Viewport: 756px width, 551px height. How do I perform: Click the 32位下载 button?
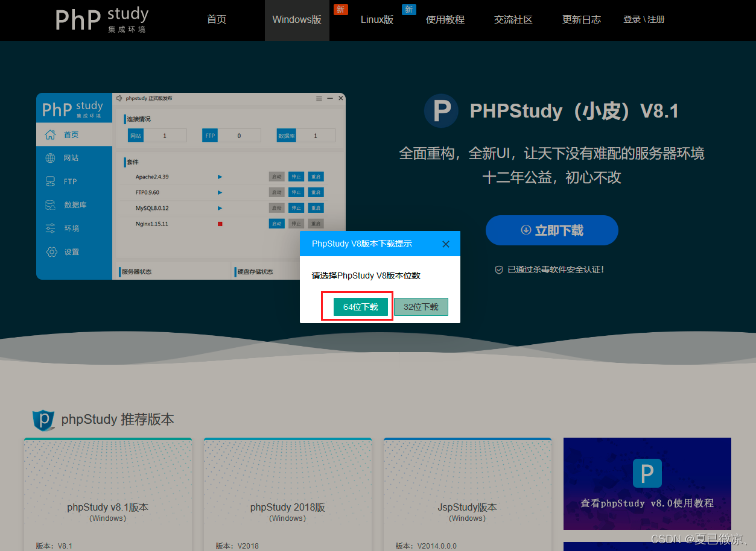coord(421,307)
